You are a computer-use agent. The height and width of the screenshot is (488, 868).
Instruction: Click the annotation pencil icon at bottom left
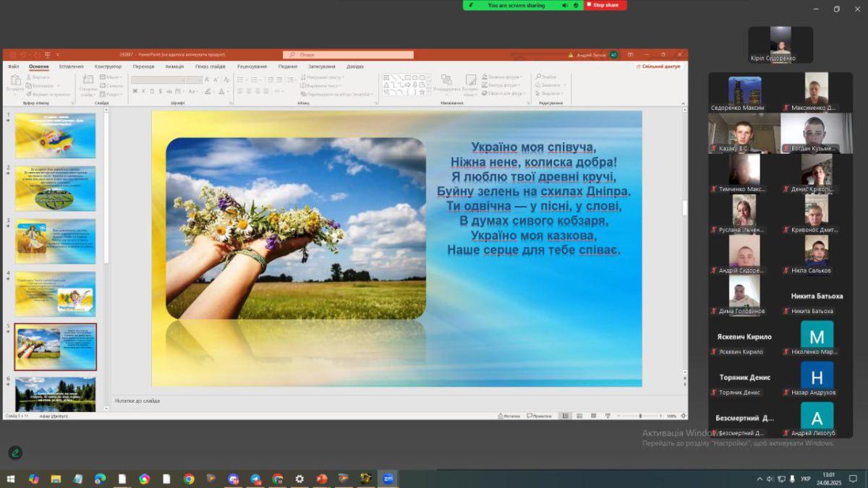click(x=15, y=453)
